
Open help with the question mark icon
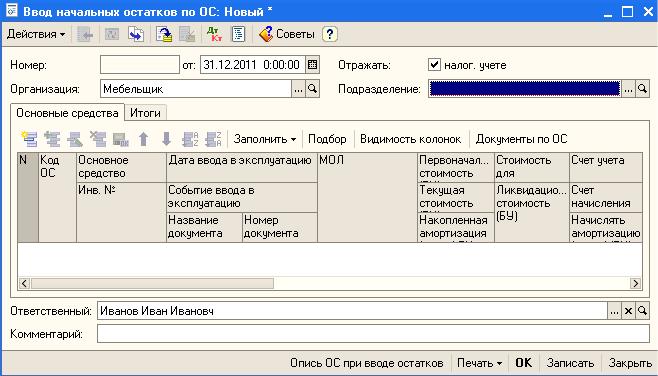tap(330, 34)
